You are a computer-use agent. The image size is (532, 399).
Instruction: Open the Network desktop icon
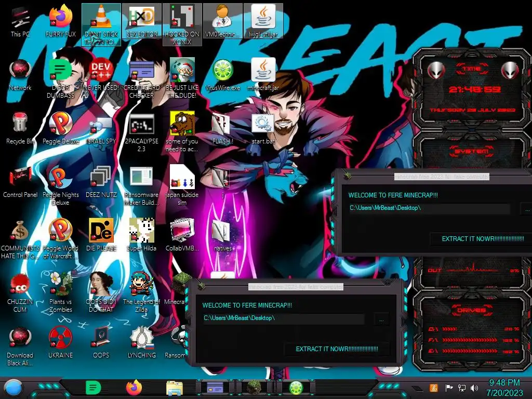coord(20,75)
